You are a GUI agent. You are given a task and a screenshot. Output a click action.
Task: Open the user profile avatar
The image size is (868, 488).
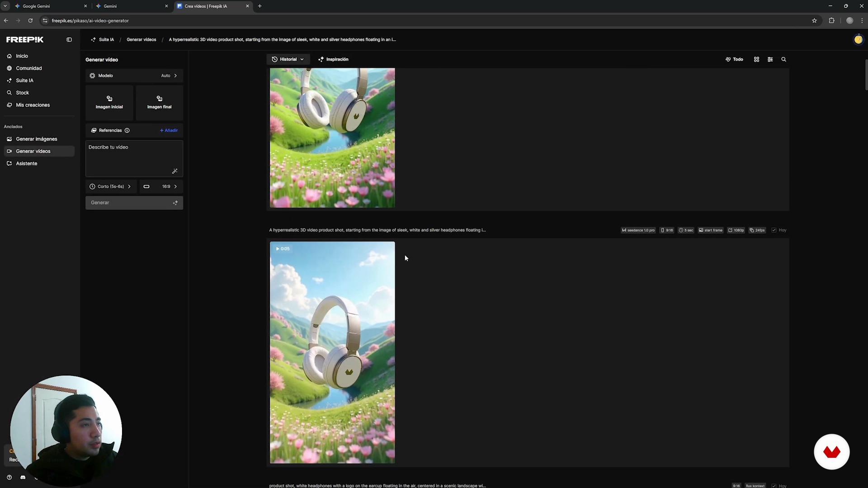click(x=858, y=40)
